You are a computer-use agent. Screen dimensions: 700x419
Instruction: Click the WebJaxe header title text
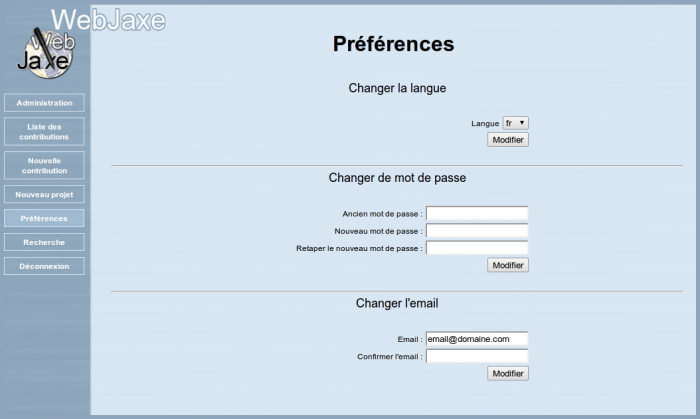(x=108, y=20)
